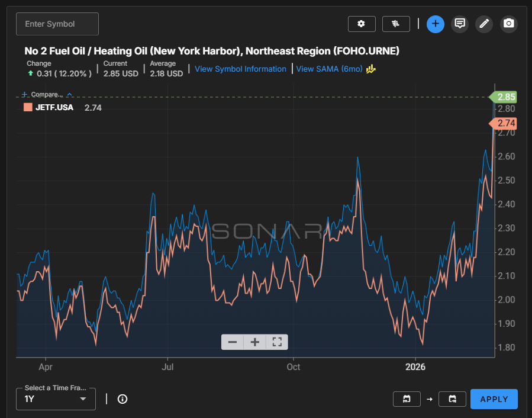Open the comments chat icon

[460, 24]
